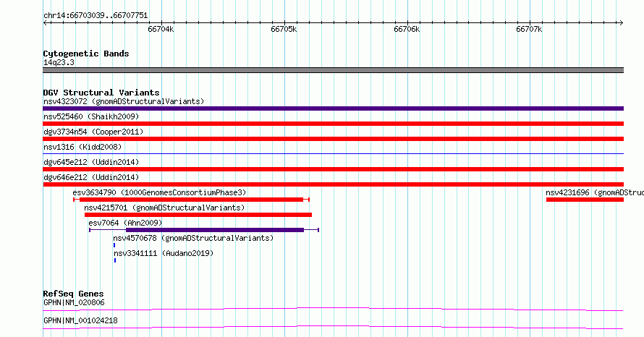Click the dgv3734n54 (Cooper2011) label
This screenshot has height=337, width=644.
pyautogui.click(x=93, y=132)
